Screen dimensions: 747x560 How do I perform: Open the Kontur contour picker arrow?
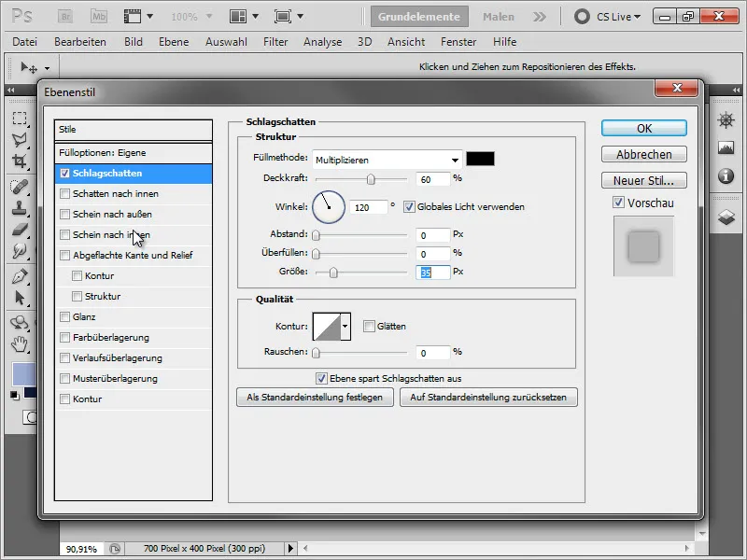345,327
